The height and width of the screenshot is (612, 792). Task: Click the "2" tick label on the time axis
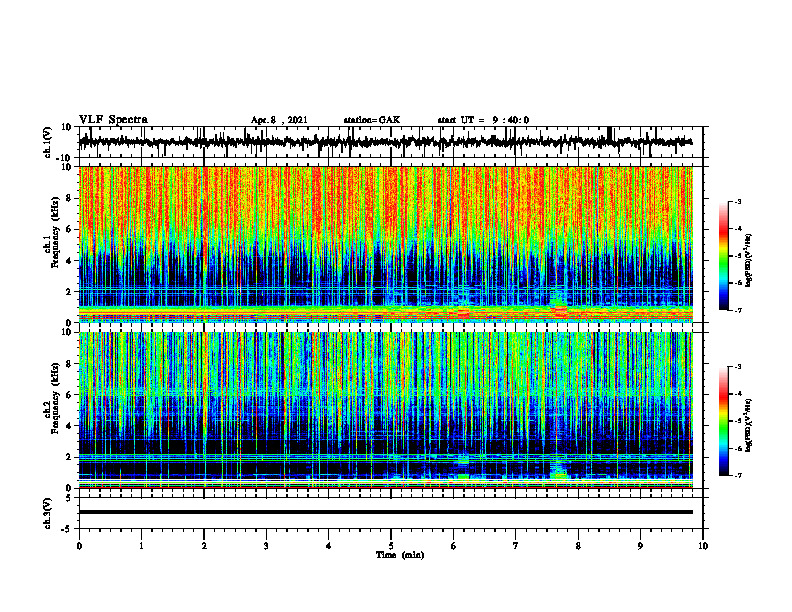point(204,546)
